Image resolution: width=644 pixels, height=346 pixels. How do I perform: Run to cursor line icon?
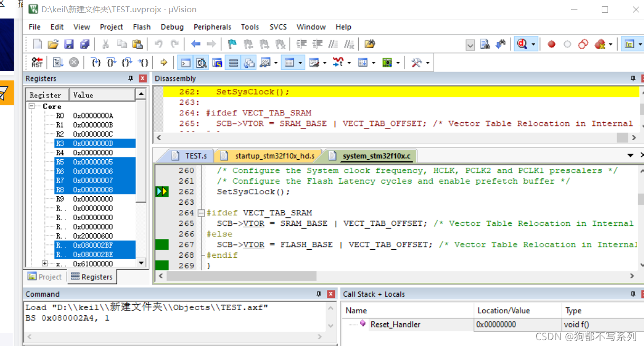(x=143, y=62)
